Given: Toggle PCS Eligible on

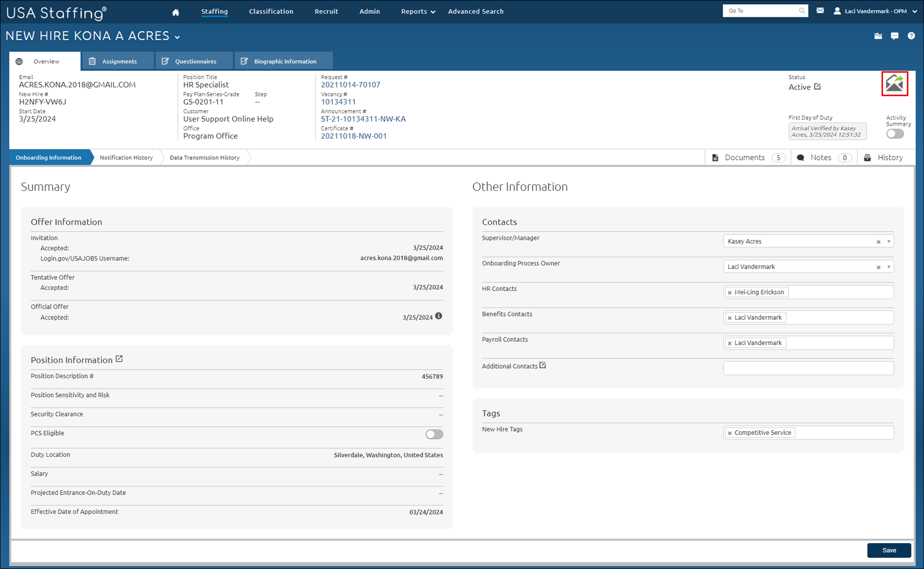Looking at the screenshot, I should (x=434, y=434).
